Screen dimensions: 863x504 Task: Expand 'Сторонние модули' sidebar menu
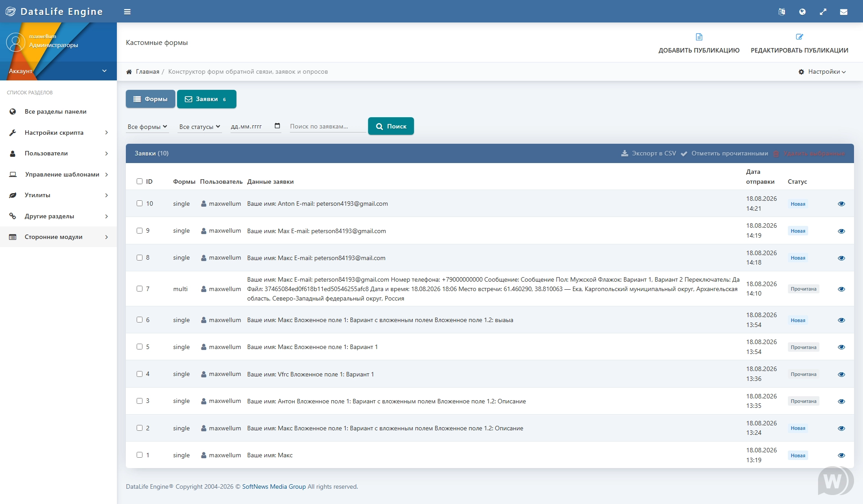click(x=58, y=237)
